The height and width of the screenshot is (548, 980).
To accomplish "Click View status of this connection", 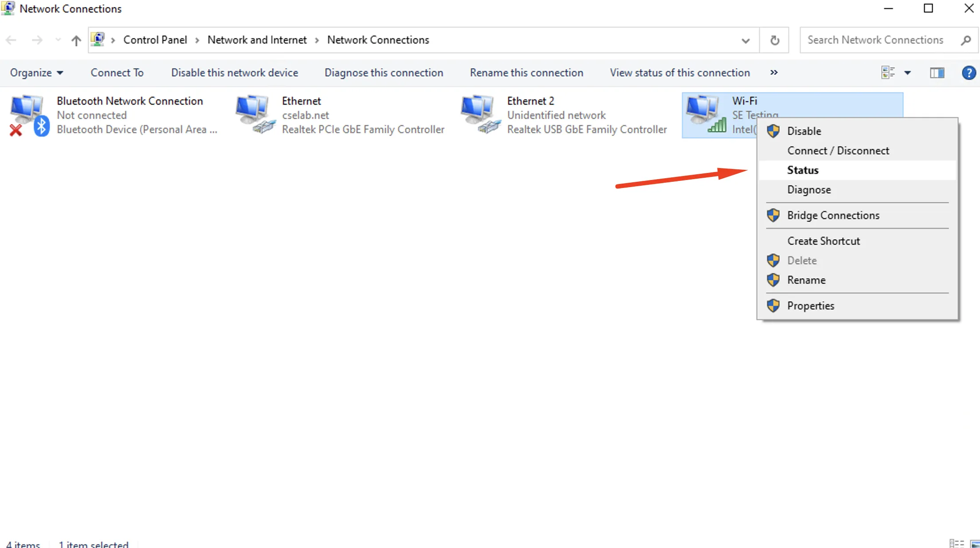I will (x=680, y=73).
